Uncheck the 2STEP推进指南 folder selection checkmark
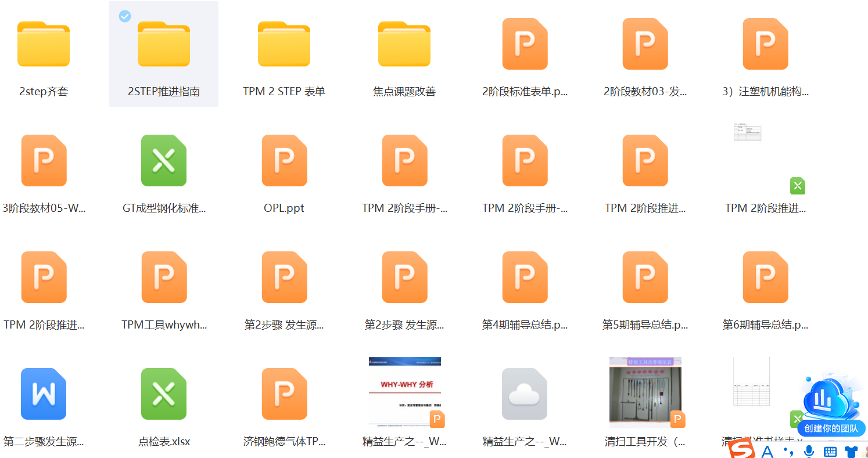The width and height of the screenshot is (868, 458). [x=125, y=16]
